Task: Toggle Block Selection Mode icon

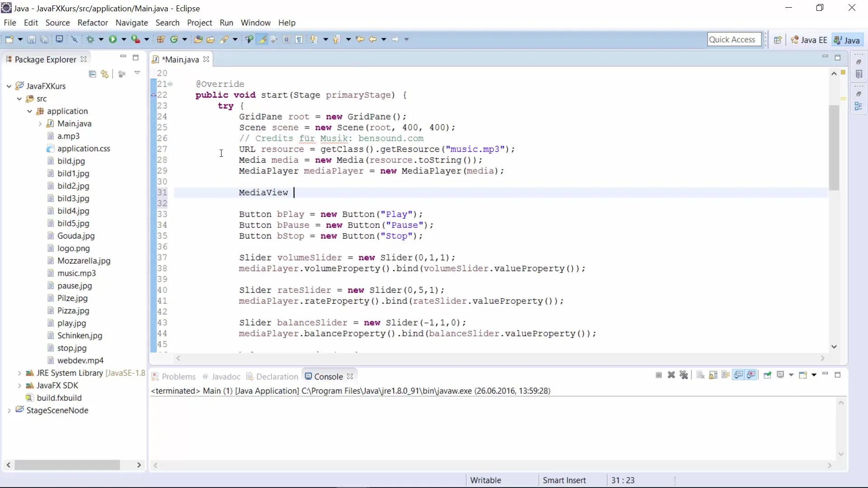Action: [x=287, y=39]
